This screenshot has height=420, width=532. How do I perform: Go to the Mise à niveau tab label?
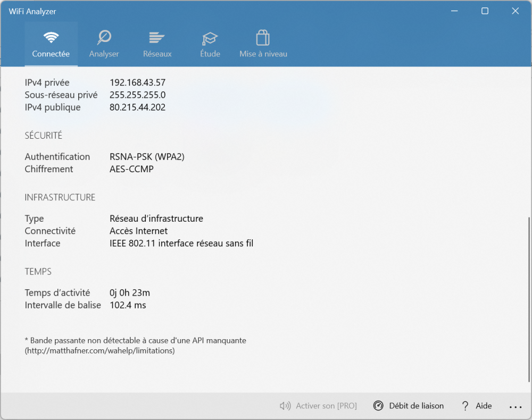(x=263, y=54)
